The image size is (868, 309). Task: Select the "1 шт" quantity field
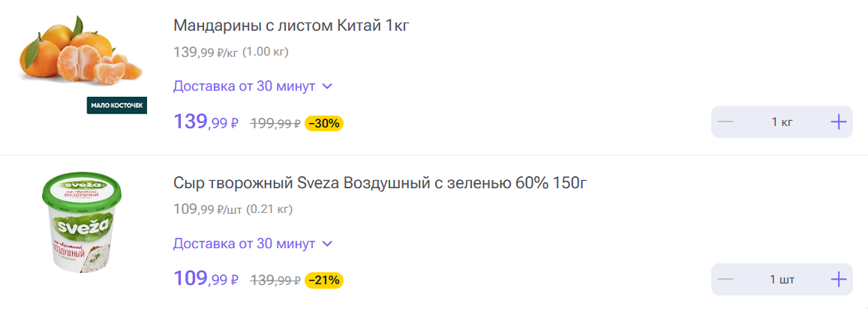coord(782,280)
